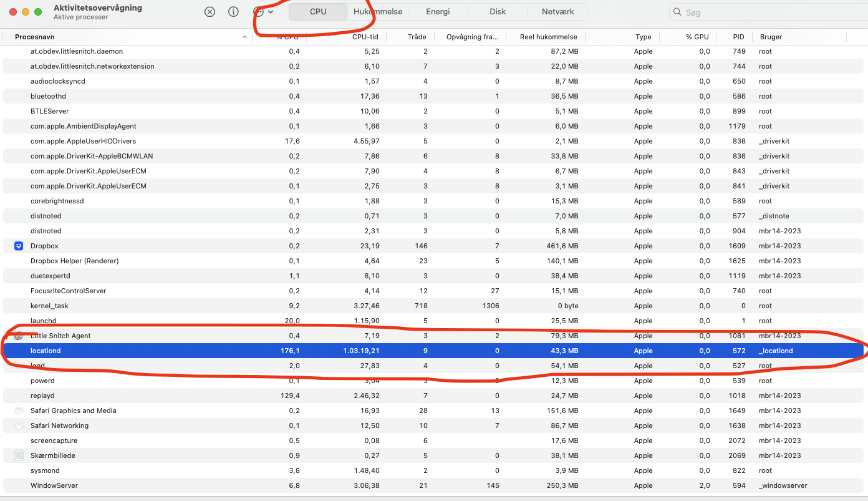Open the Energi tab
Screen dimensions: 868x501
tap(438, 12)
